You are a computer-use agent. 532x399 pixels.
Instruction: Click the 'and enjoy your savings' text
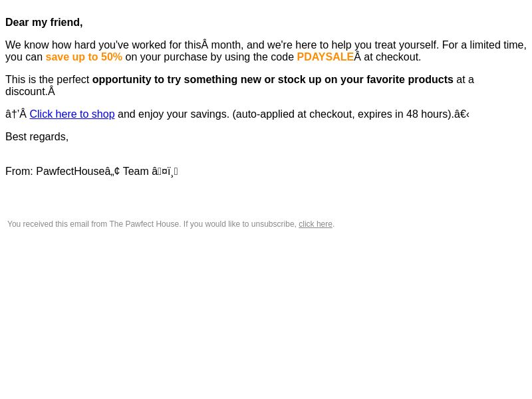tap(174, 114)
